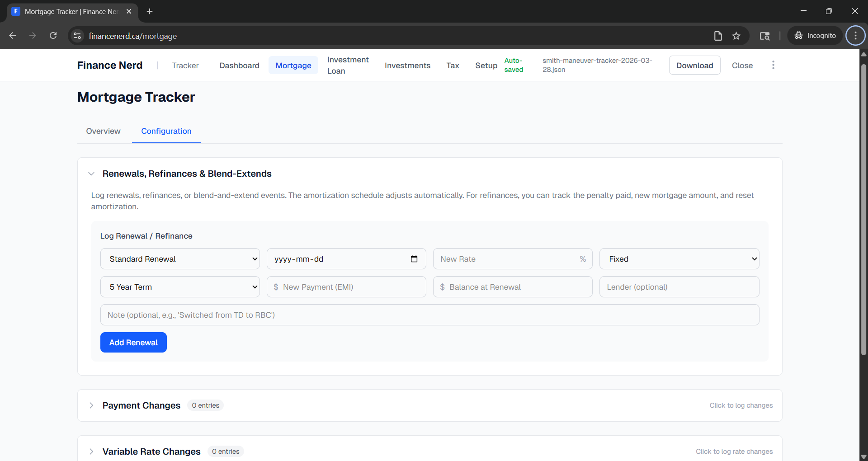
Task: Click the New Rate input field
Action: click(x=506, y=259)
